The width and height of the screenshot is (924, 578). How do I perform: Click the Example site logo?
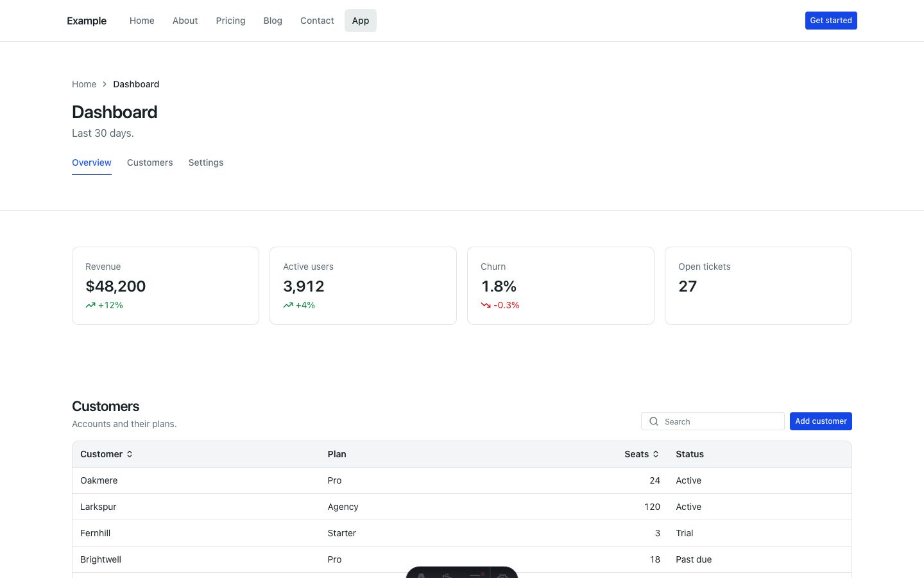point(87,21)
